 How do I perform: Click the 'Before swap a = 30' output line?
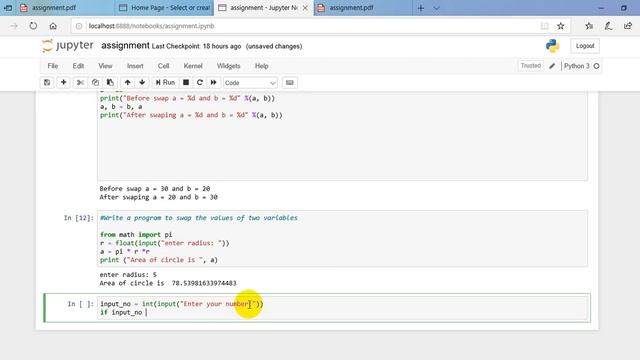pyautogui.click(x=155, y=189)
